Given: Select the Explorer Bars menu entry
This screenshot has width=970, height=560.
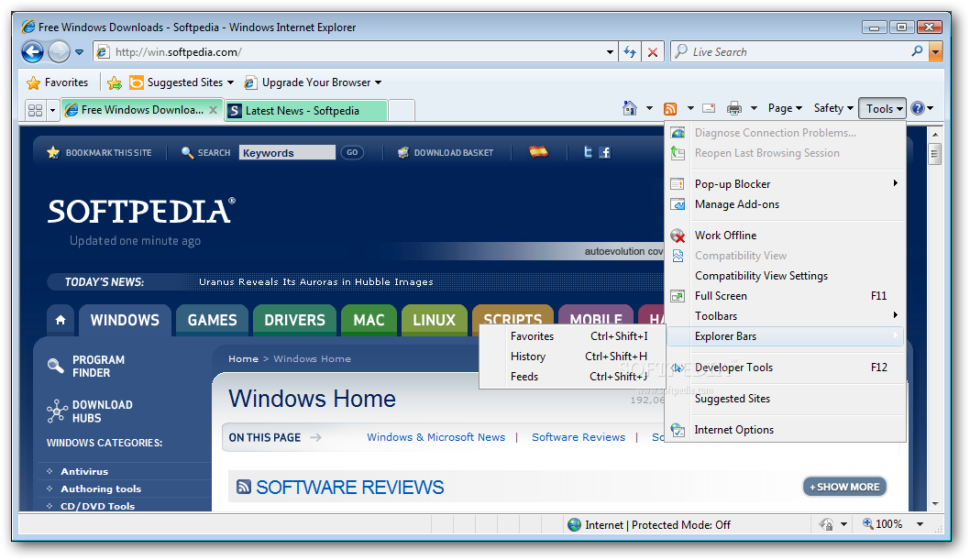Looking at the screenshot, I should point(785,336).
